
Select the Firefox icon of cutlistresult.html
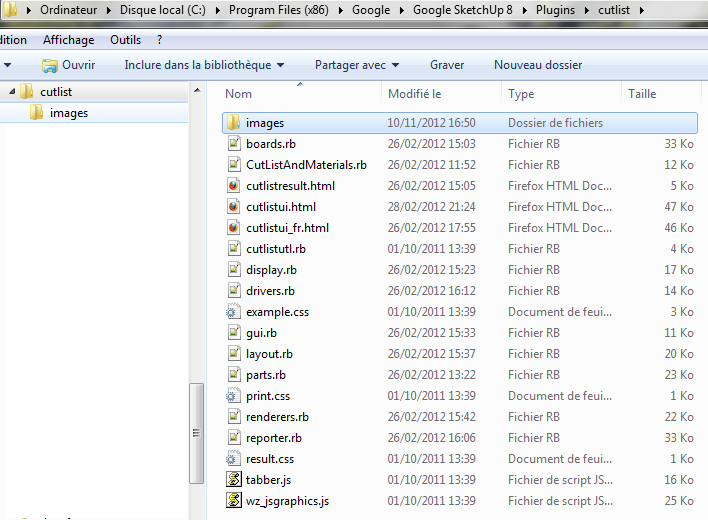pos(233,186)
